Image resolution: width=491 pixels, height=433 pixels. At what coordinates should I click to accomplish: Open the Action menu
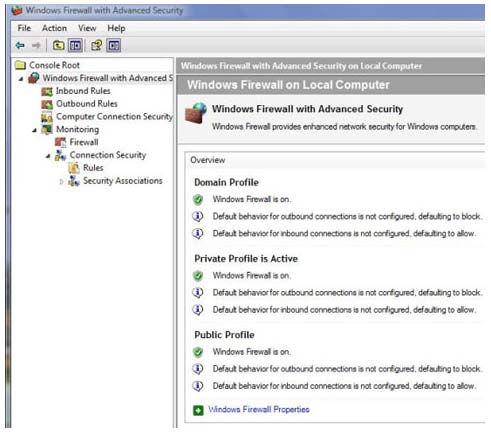click(x=54, y=28)
